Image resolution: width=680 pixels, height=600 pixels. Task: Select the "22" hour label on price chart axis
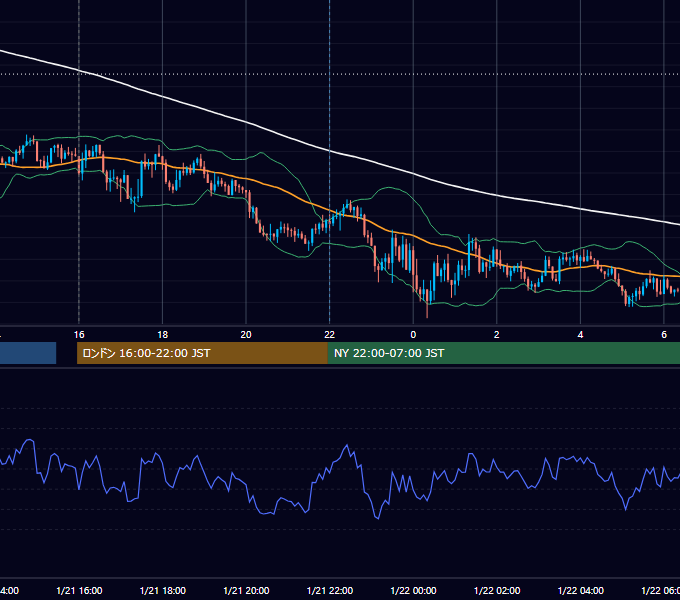(x=330, y=335)
